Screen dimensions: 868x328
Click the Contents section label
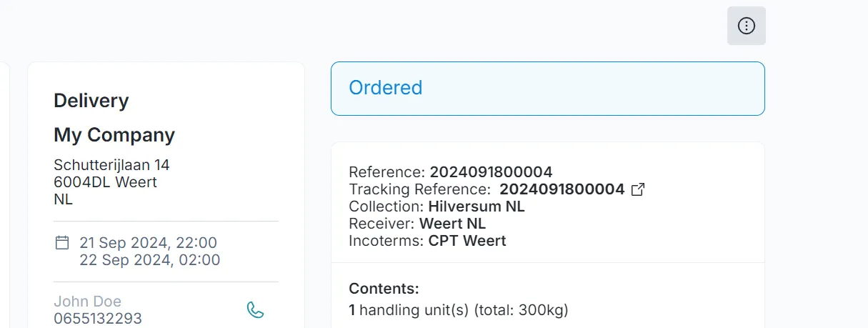[384, 289]
